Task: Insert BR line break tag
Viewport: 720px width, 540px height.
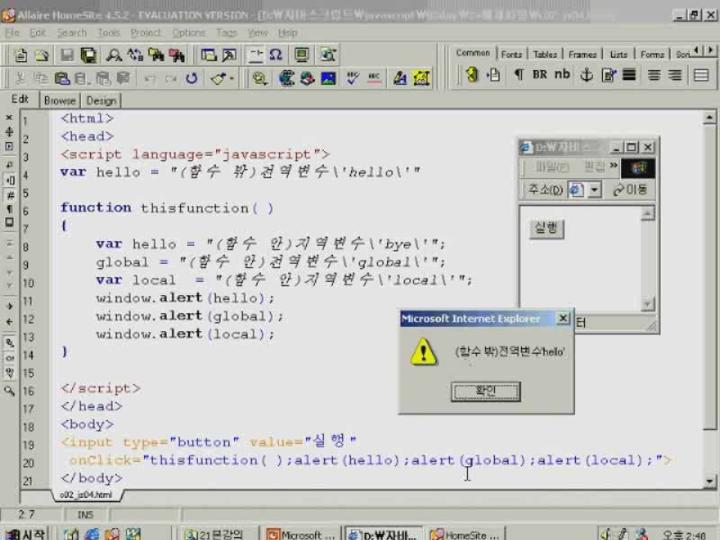Action: (x=540, y=75)
